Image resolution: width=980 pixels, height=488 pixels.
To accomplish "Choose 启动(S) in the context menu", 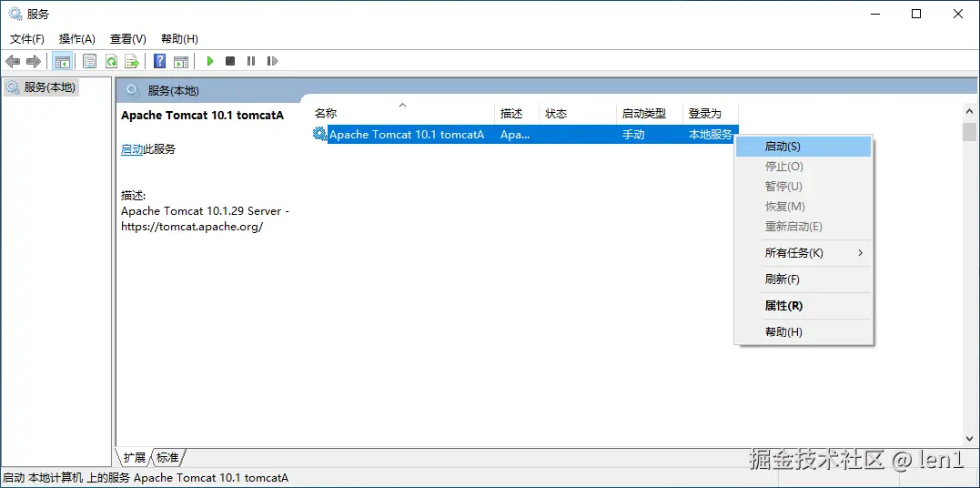I will pos(803,147).
